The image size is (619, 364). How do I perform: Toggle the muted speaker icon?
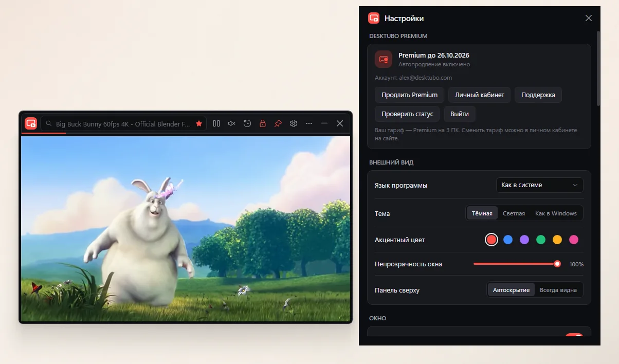(232, 123)
